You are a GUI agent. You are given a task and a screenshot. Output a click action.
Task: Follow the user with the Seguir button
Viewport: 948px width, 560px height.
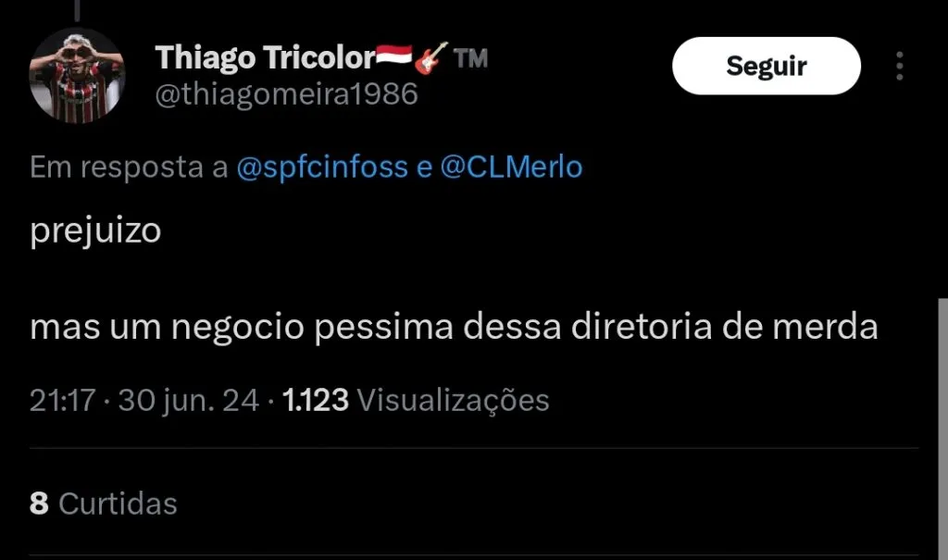click(766, 66)
